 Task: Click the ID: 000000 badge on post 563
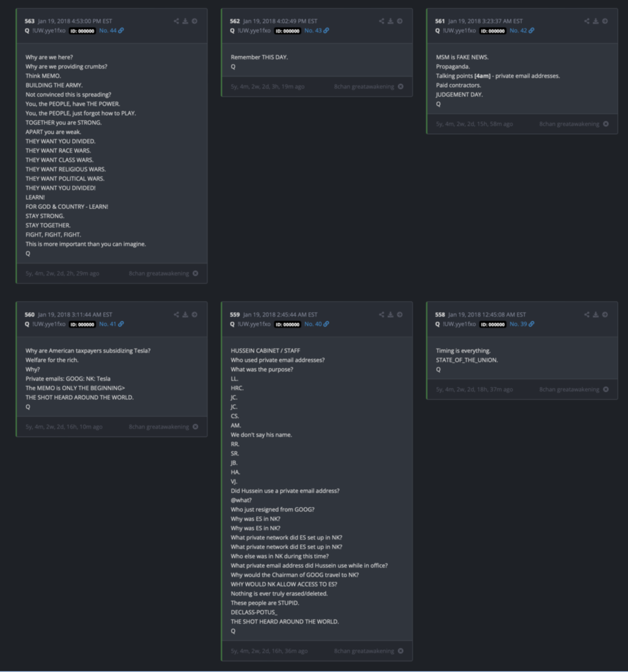click(82, 31)
